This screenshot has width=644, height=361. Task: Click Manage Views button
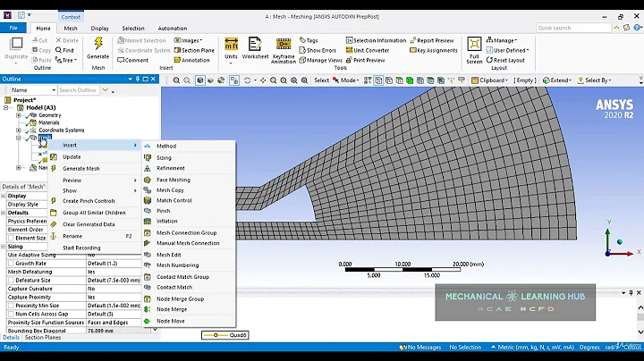[321, 60]
